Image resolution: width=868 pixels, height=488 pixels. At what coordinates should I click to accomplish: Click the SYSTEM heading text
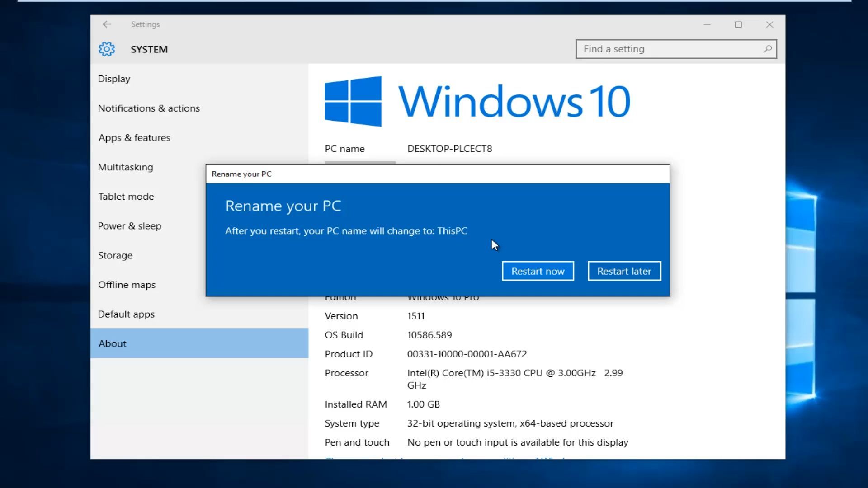point(149,49)
